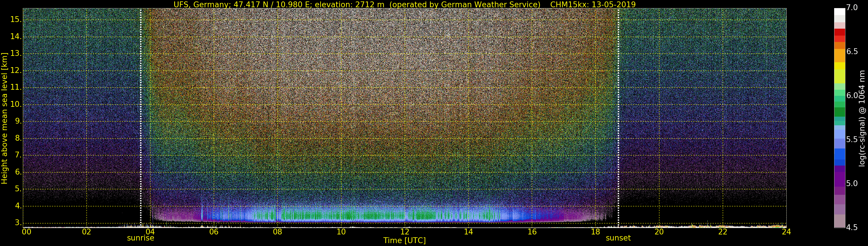Image resolution: width=868 pixels, height=246 pixels.
Task: Click height axis tick '8.'
Action: click(x=18, y=138)
